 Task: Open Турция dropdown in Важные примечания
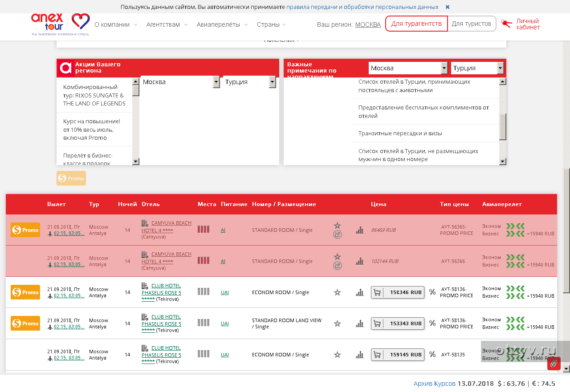[477, 68]
